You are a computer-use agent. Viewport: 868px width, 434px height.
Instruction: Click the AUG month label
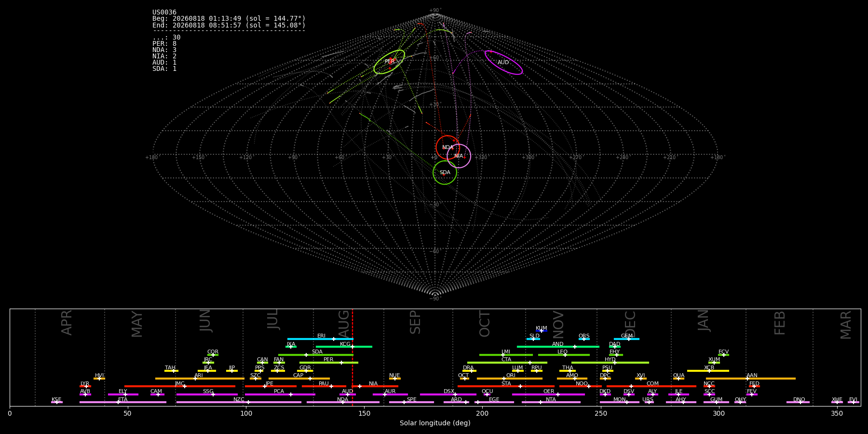[344, 323]
